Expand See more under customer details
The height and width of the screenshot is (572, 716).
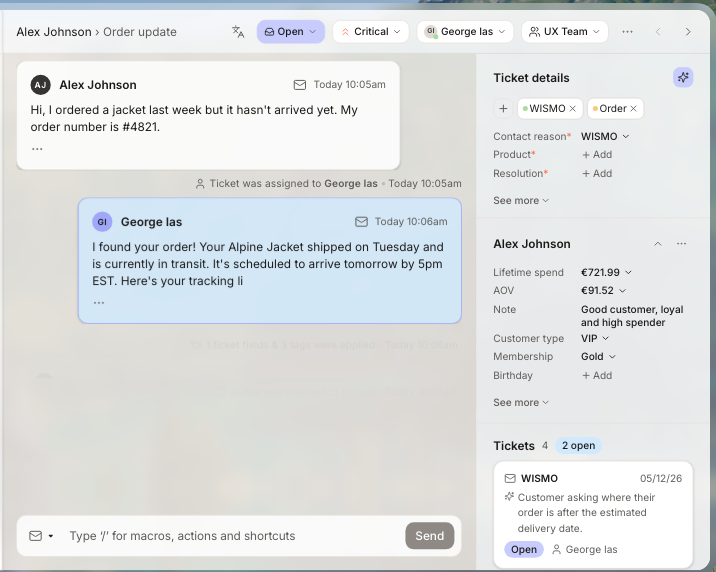(521, 402)
